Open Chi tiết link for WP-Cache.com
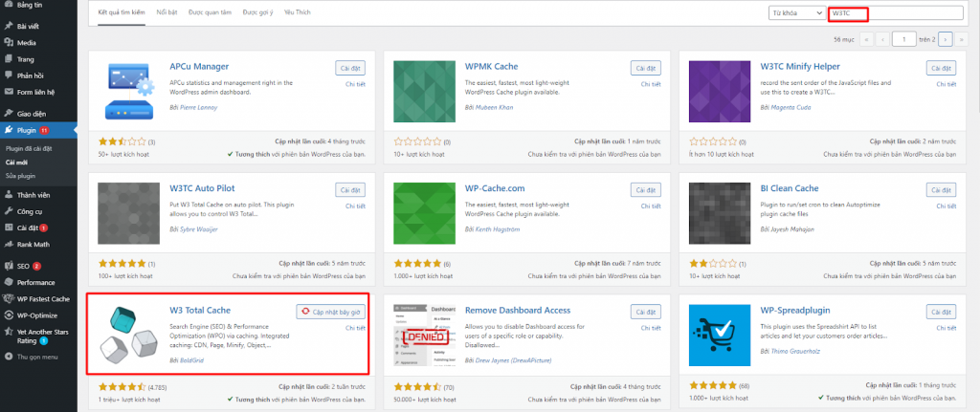Viewport: 980px width, 412px height. click(651, 206)
